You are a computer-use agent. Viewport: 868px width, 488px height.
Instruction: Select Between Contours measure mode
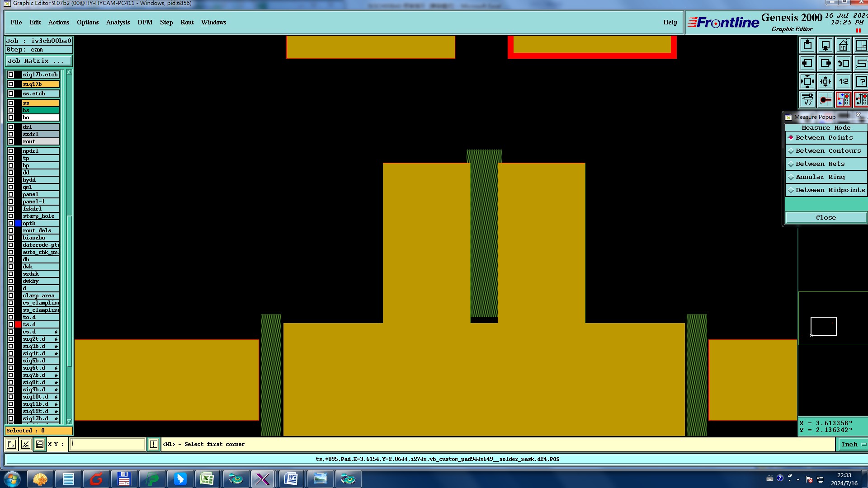point(827,151)
